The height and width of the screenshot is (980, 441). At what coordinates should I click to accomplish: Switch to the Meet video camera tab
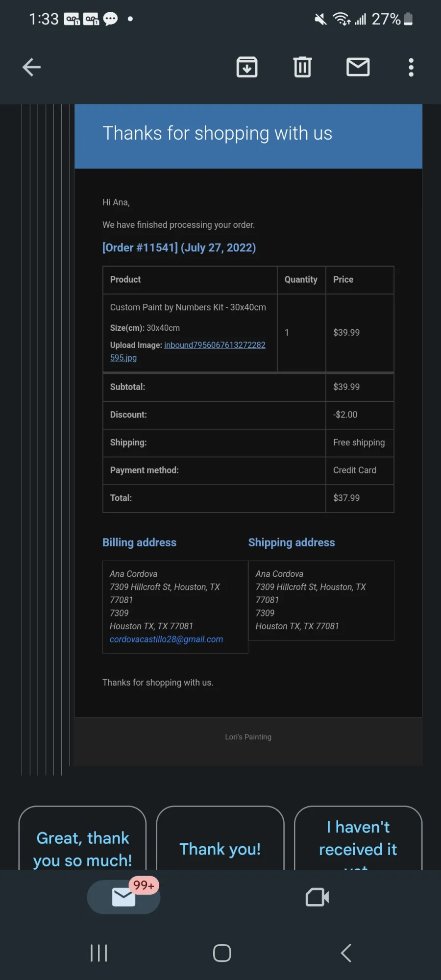317,897
